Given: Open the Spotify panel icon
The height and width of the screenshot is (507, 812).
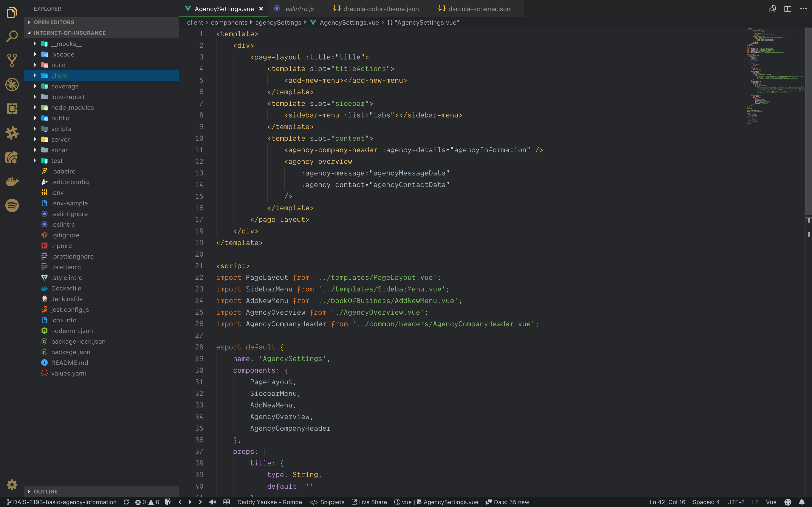Looking at the screenshot, I should (x=12, y=205).
